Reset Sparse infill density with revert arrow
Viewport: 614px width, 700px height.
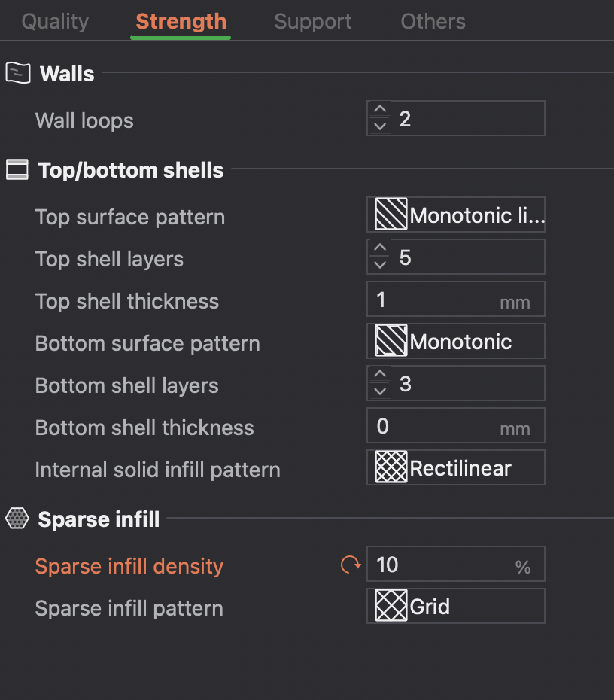pos(351,565)
